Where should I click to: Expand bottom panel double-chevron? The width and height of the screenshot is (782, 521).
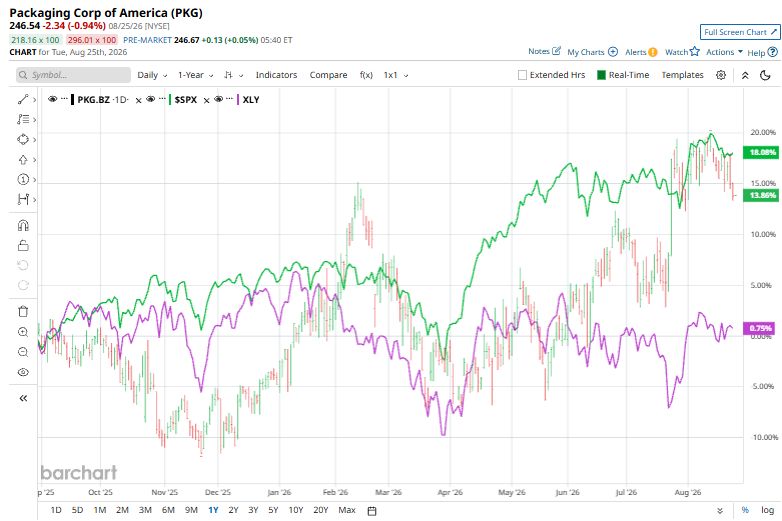click(x=720, y=511)
